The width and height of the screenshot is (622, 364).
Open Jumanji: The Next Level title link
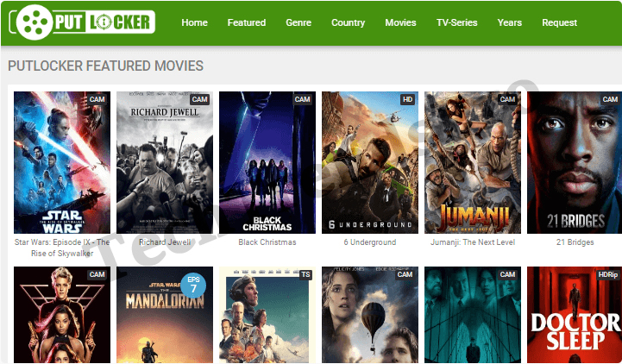(x=473, y=242)
